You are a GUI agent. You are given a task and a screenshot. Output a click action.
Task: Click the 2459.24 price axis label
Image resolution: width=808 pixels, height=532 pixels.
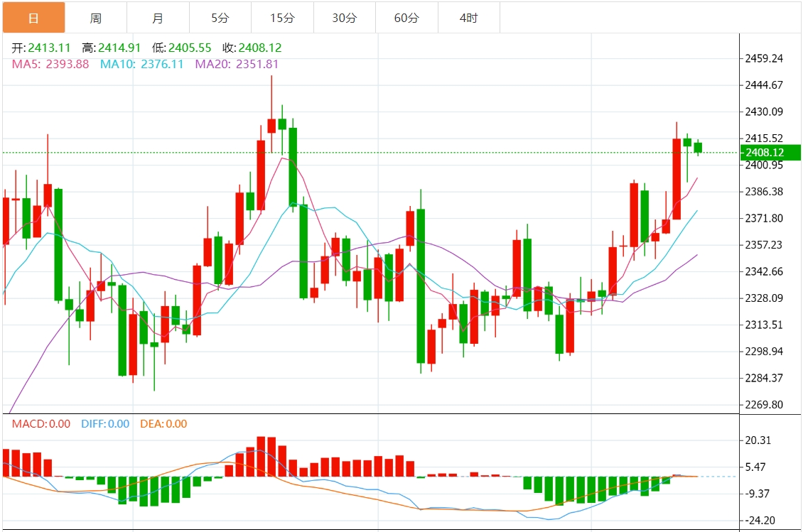tap(764, 58)
